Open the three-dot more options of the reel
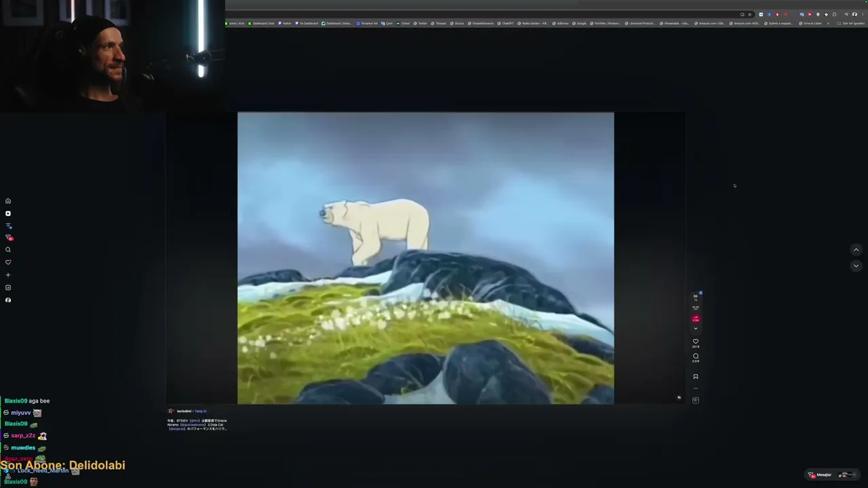The image size is (868, 488). pyautogui.click(x=695, y=389)
